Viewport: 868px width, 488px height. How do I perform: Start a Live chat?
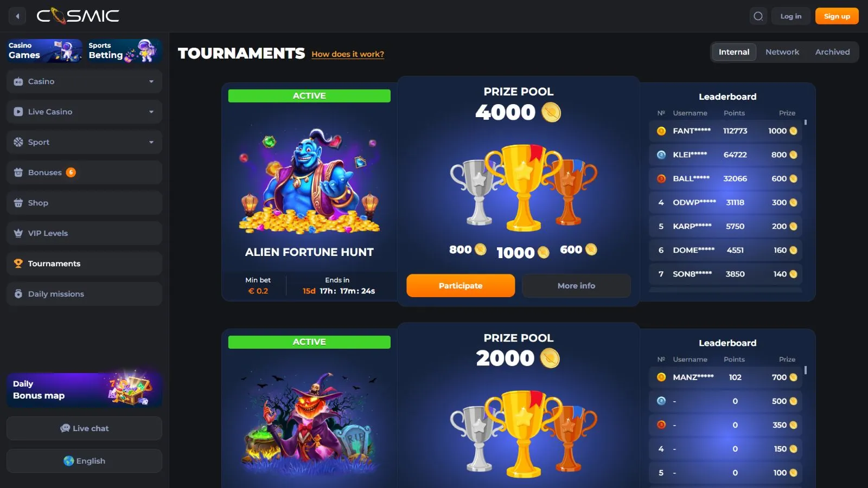[x=85, y=428]
